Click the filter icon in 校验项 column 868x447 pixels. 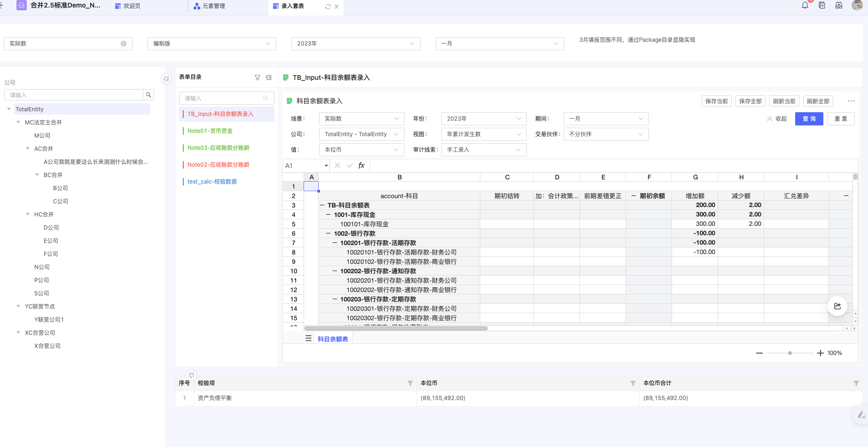[x=410, y=384]
